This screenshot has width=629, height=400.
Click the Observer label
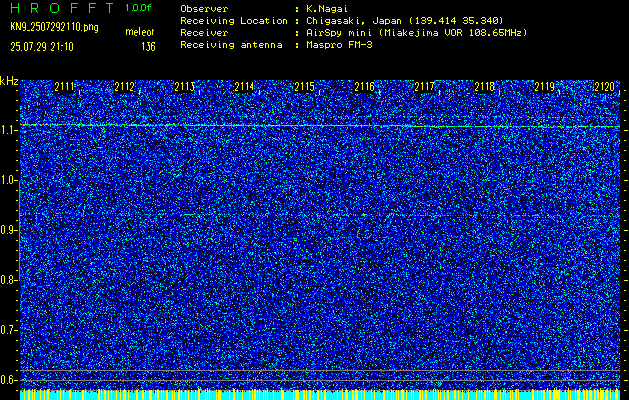point(204,9)
